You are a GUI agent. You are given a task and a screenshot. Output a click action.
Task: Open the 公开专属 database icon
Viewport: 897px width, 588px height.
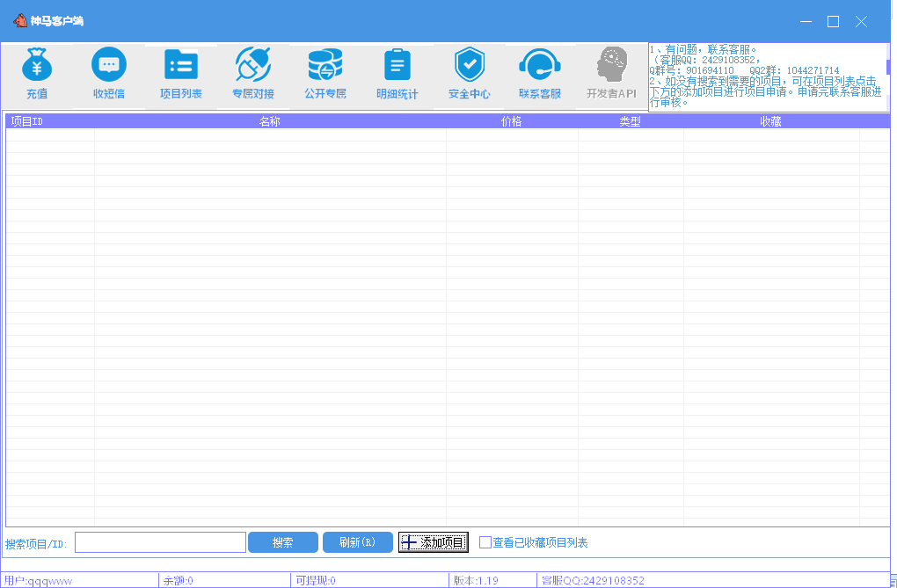tap(325, 66)
